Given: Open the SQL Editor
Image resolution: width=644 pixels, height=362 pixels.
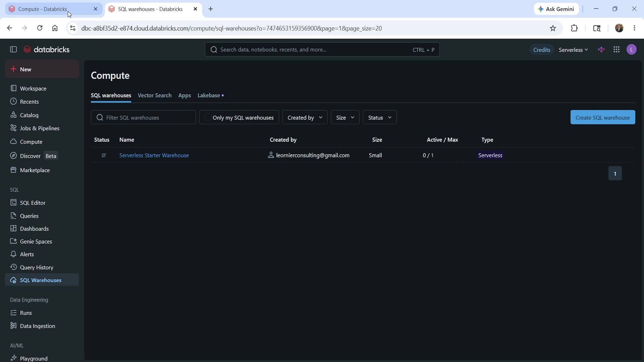Looking at the screenshot, I should (42, 203).
